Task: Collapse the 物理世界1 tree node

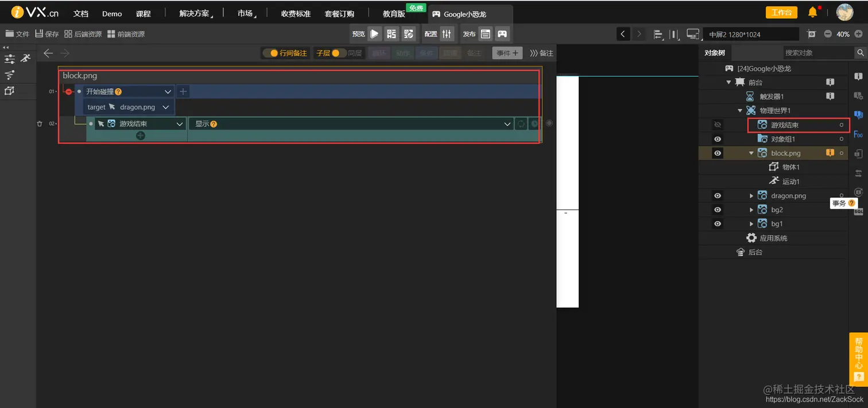Action: pos(740,110)
